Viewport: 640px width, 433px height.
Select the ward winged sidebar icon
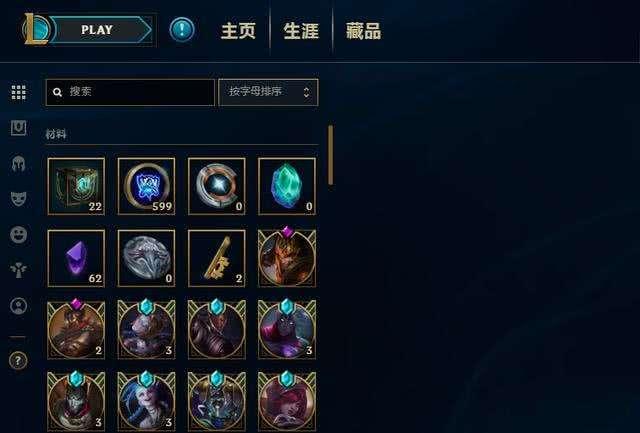(18, 270)
